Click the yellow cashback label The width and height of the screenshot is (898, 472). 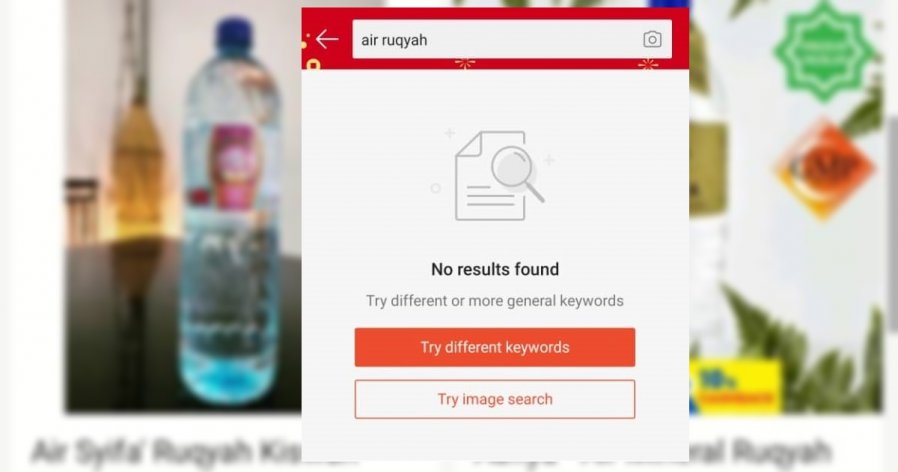point(735,386)
